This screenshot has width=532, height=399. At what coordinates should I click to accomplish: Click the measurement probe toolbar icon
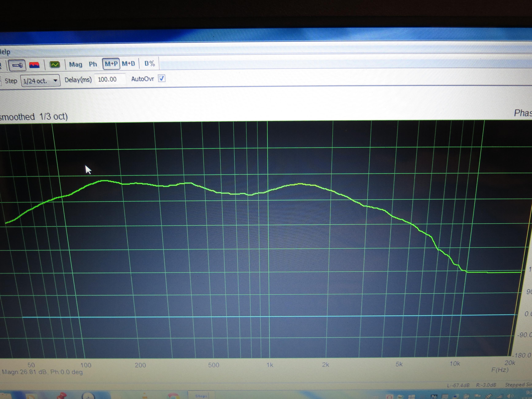[x=17, y=65]
